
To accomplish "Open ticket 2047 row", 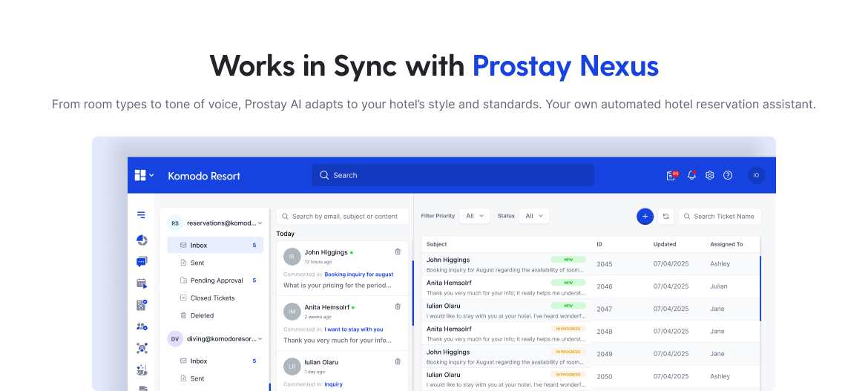I will coord(591,309).
